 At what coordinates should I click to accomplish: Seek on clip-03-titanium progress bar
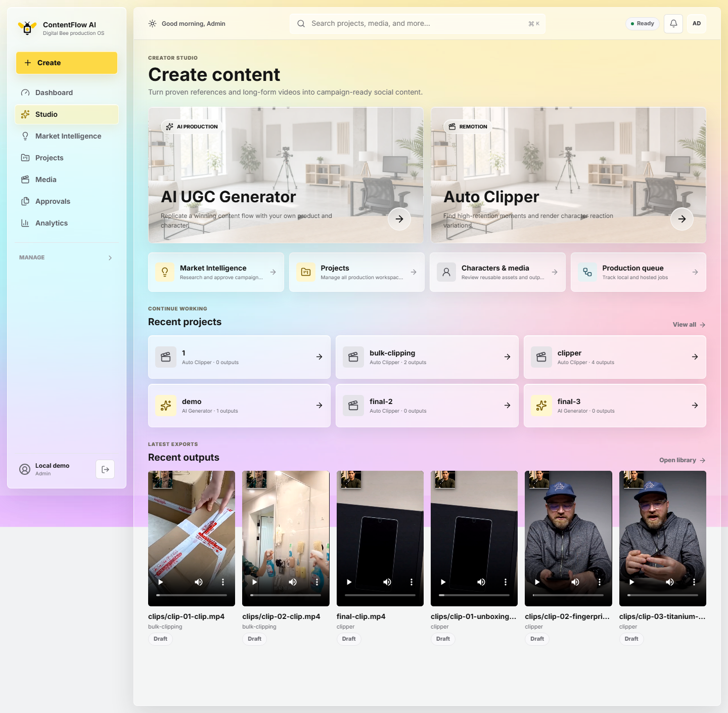(663, 595)
